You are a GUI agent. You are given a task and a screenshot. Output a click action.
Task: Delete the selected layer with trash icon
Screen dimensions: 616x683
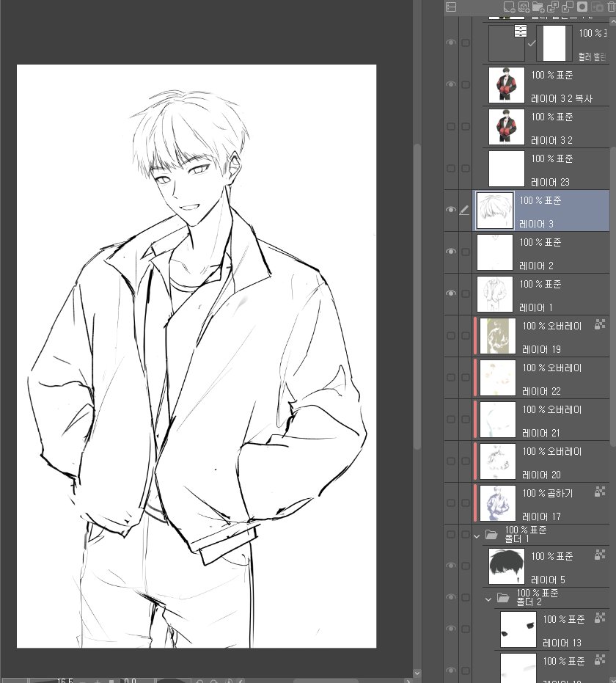click(x=611, y=7)
